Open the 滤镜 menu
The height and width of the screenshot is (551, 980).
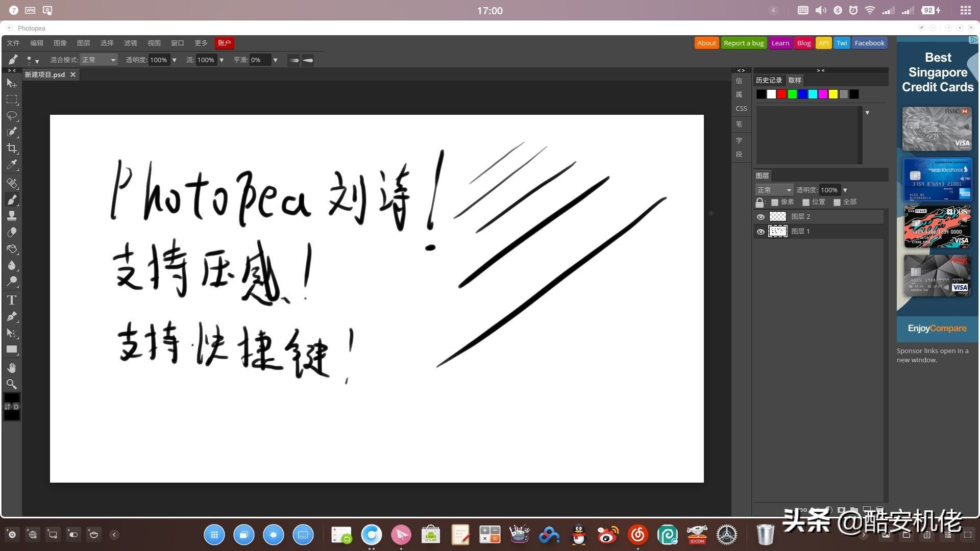point(131,43)
